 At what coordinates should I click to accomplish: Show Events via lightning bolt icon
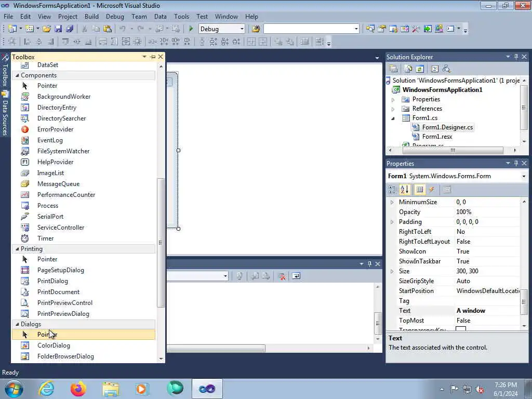432,190
